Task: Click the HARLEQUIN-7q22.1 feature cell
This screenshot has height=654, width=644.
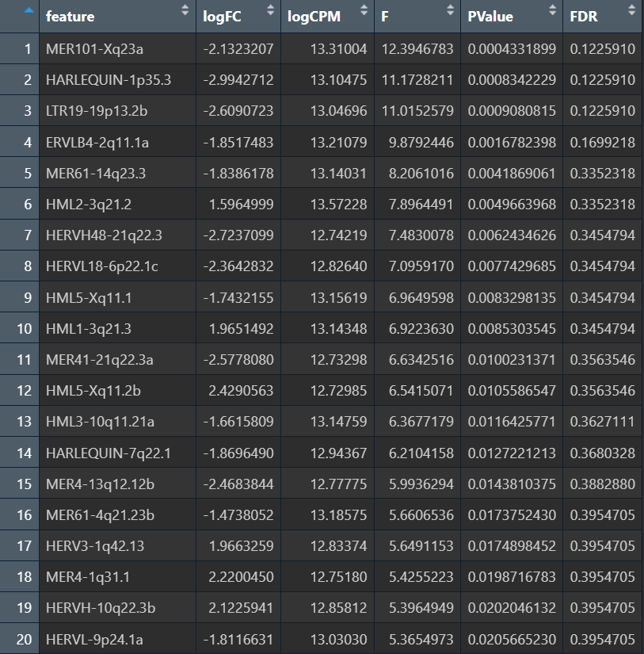Action: point(108,453)
